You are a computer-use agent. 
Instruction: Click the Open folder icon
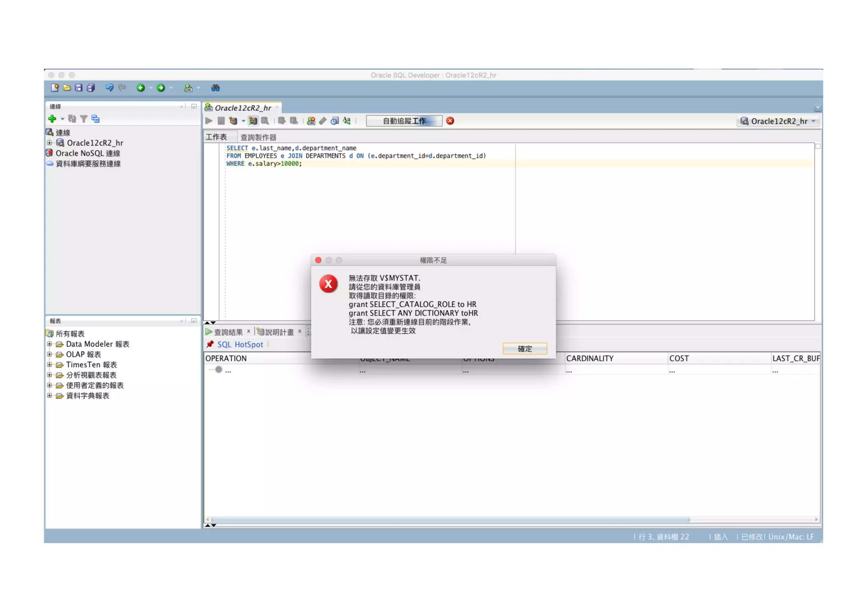(67, 88)
